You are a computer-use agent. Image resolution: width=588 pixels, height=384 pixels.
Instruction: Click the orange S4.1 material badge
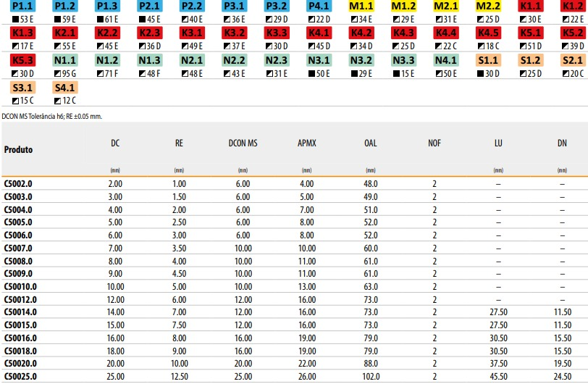[x=65, y=88]
